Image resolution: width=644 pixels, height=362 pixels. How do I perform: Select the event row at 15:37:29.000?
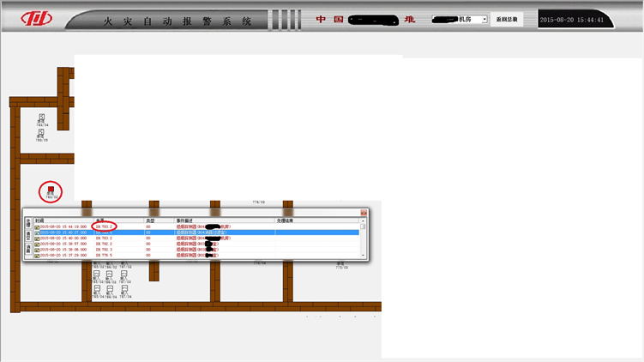pyautogui.click(x=196, y=256)
